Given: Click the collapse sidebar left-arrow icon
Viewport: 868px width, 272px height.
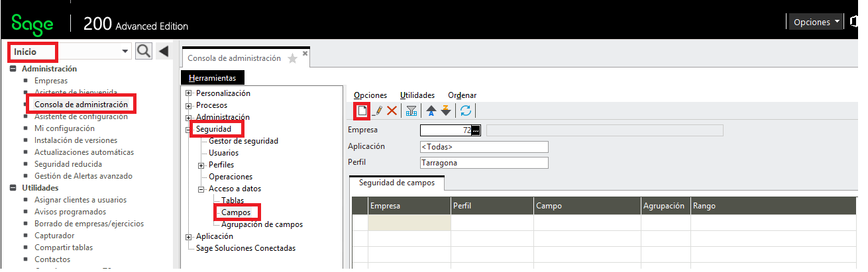Looking at the screenshot, I should (163, 52).
